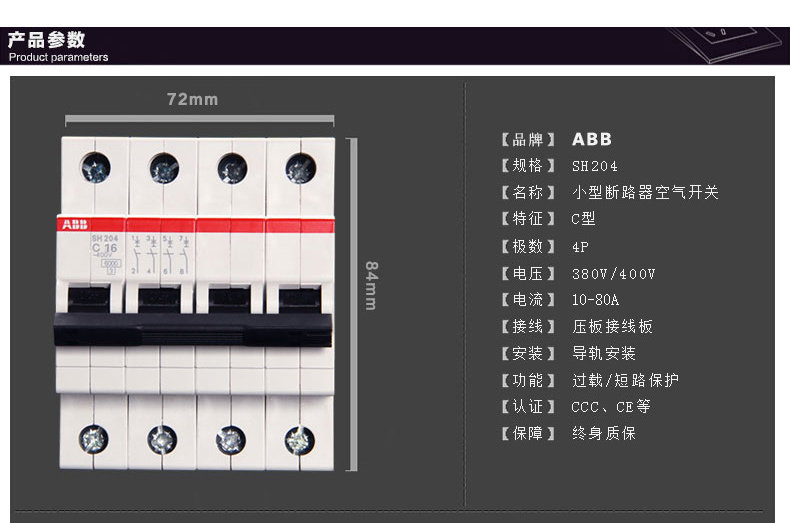Click the '【极数】' label
Screen dimensions: 790x523
(x=528, y=246)
